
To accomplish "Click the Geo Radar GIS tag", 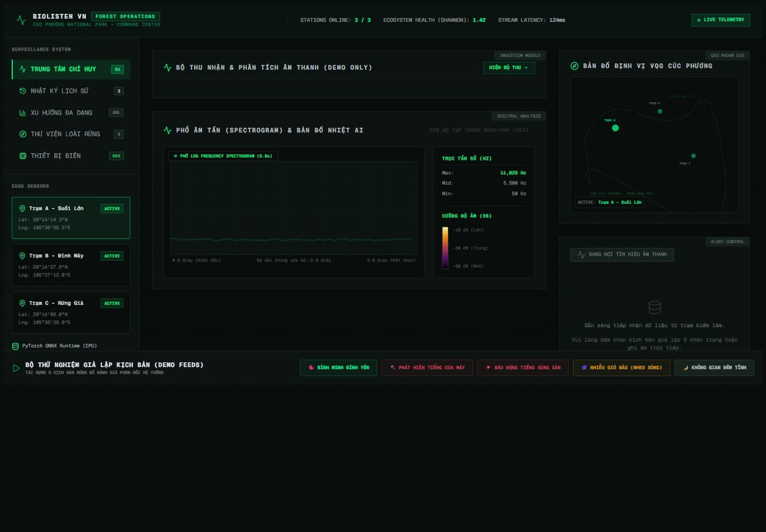I will (728, 55).
